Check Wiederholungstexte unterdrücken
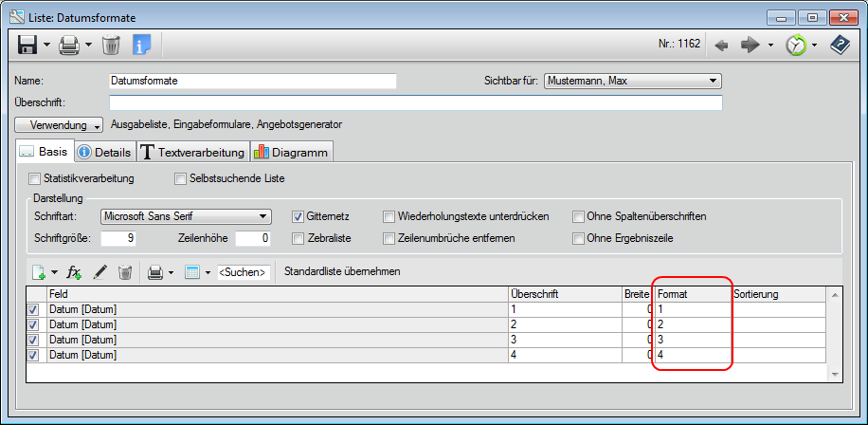Screen dimensions: 868x425 [389, 216]
